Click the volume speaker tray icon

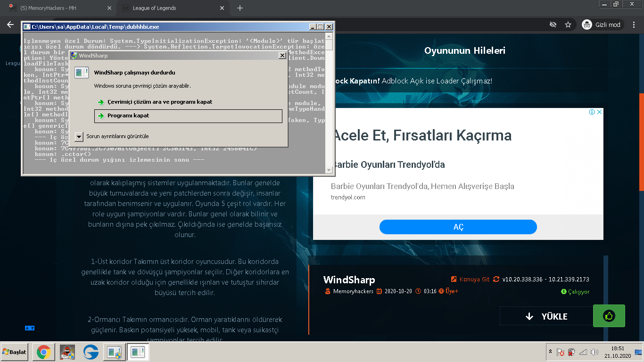tap(594, 352)
